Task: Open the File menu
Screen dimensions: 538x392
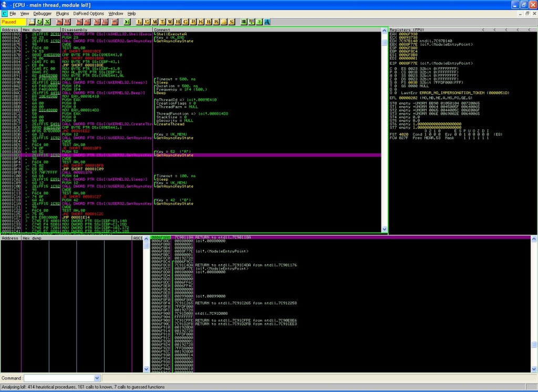Action: click(x=13, y=14)
